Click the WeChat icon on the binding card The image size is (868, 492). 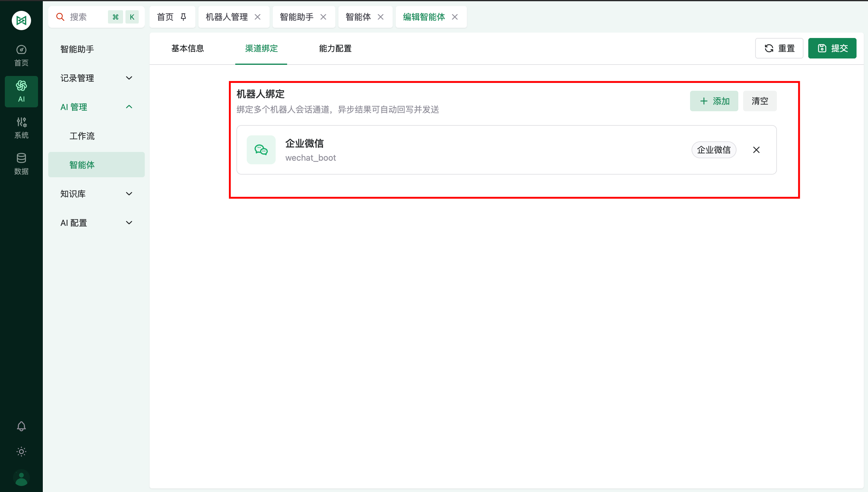(261, 150)
